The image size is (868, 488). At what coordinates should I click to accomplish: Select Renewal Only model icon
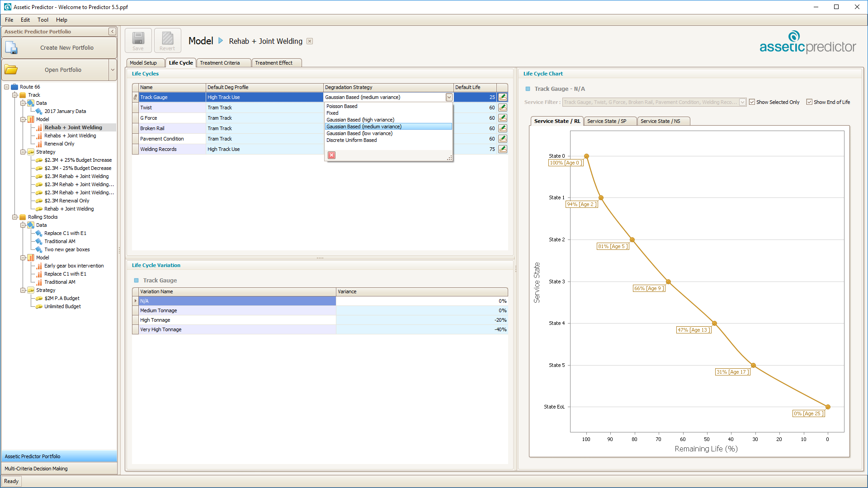point(39,144)
